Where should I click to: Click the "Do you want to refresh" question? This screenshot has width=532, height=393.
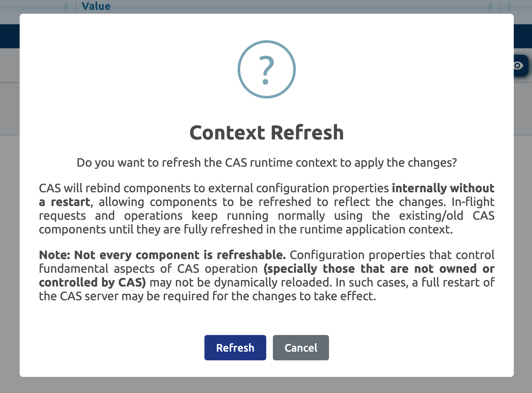tap(266, 163)
